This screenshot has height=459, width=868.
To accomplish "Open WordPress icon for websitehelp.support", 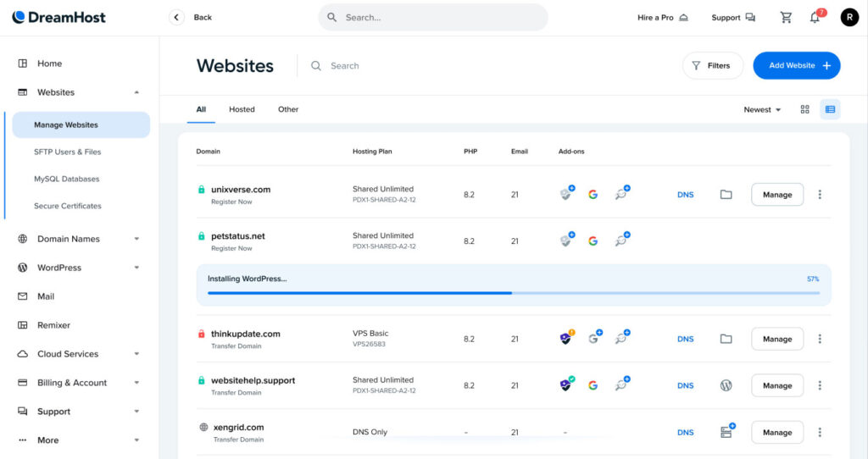I will click(726, 385).
